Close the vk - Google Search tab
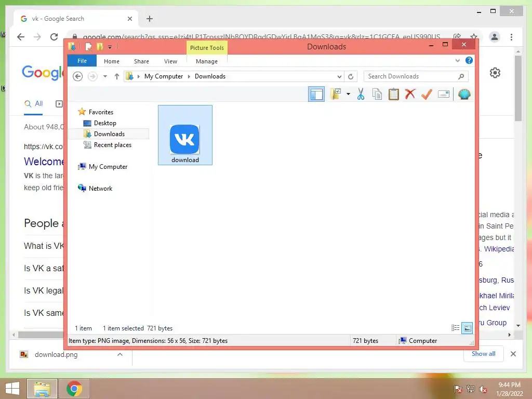 click(129, 19)
